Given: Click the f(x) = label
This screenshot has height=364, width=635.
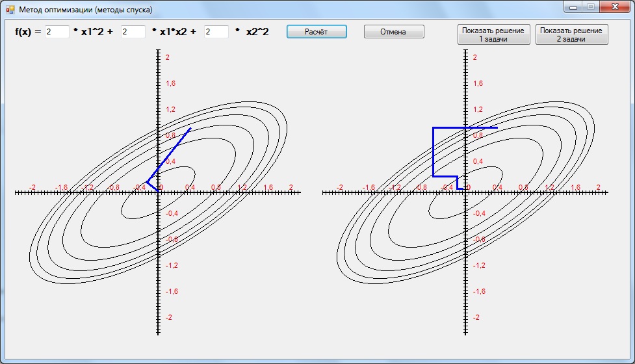Looking at the screenshot, I should coord(28,32).
